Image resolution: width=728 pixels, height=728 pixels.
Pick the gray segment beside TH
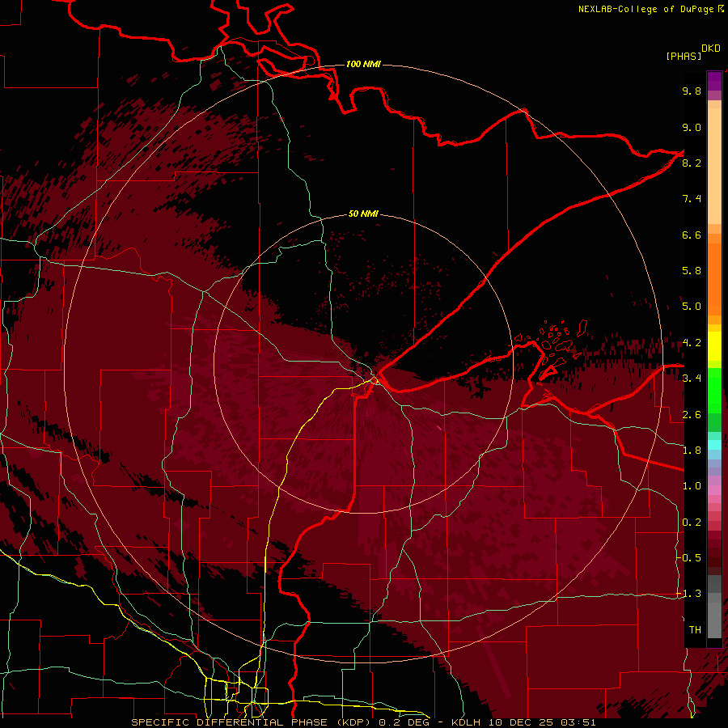point(714,622)
